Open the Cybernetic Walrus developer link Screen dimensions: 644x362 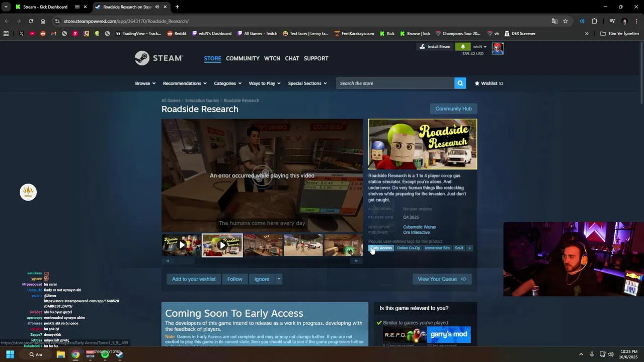pos(420,227)
